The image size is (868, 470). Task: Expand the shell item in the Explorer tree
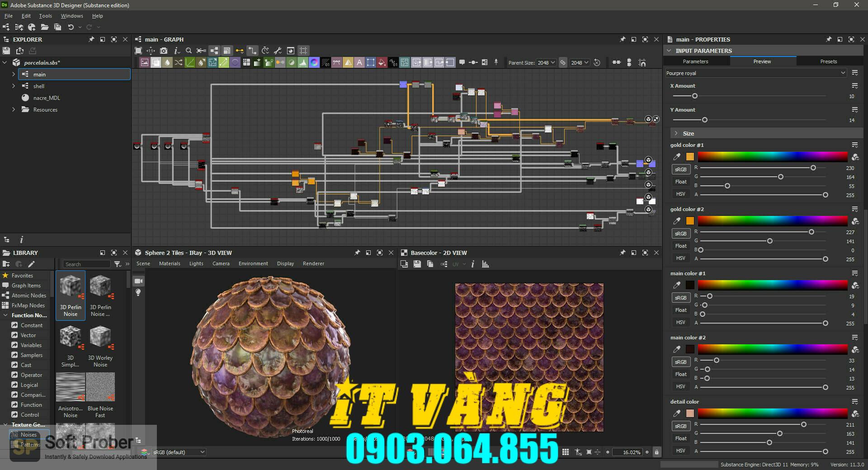tap(13, 86)
